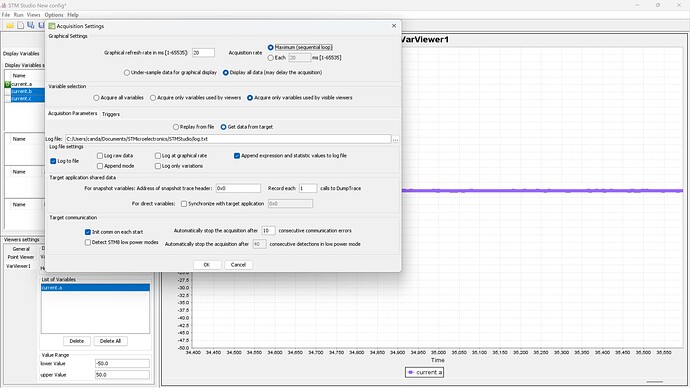This screenshot has height=388, width=690.
Task: Click the Record each calls field
Action: coord(308,188)
